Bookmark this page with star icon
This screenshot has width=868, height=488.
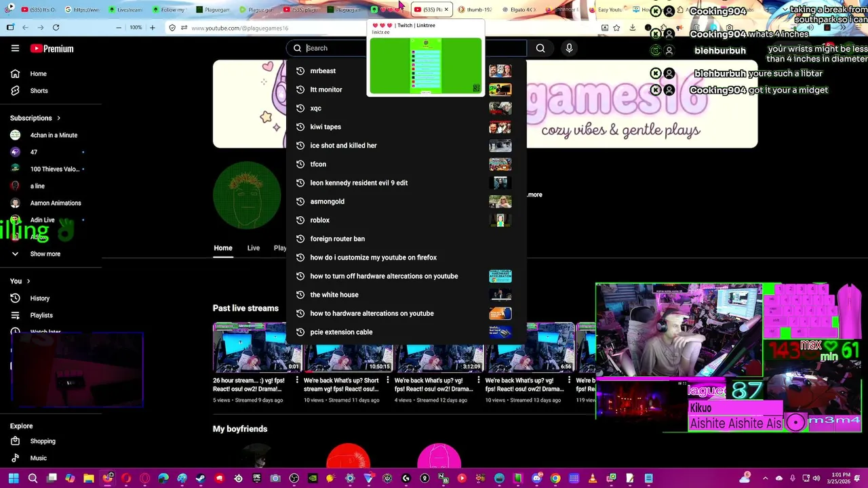coord(616,28)
